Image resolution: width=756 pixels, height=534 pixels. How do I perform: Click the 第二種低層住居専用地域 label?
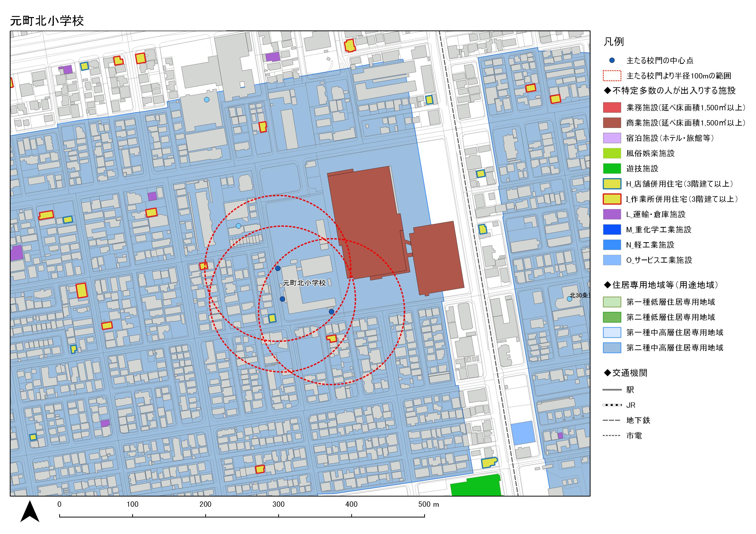[670, 317]
